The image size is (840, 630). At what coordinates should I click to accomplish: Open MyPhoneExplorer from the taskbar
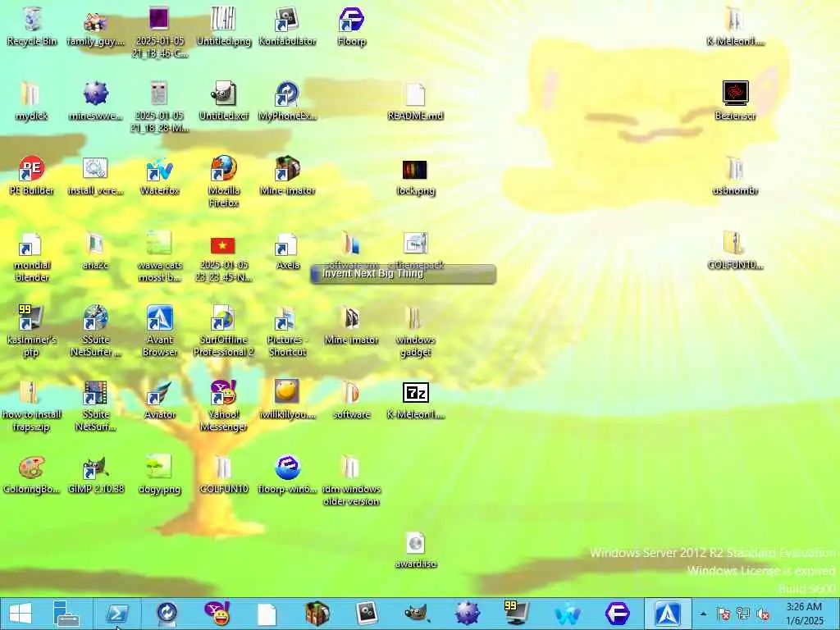[167, 614]
